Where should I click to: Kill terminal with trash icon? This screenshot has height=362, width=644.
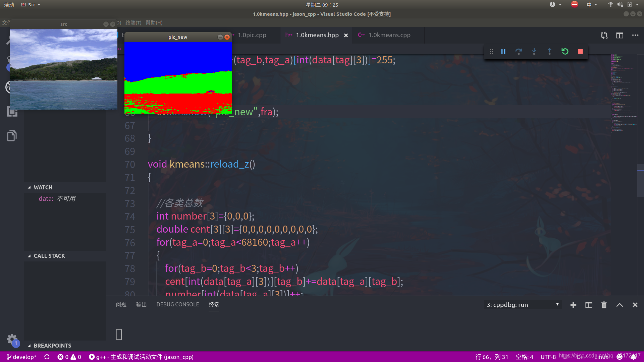click(x=604, y=305)
